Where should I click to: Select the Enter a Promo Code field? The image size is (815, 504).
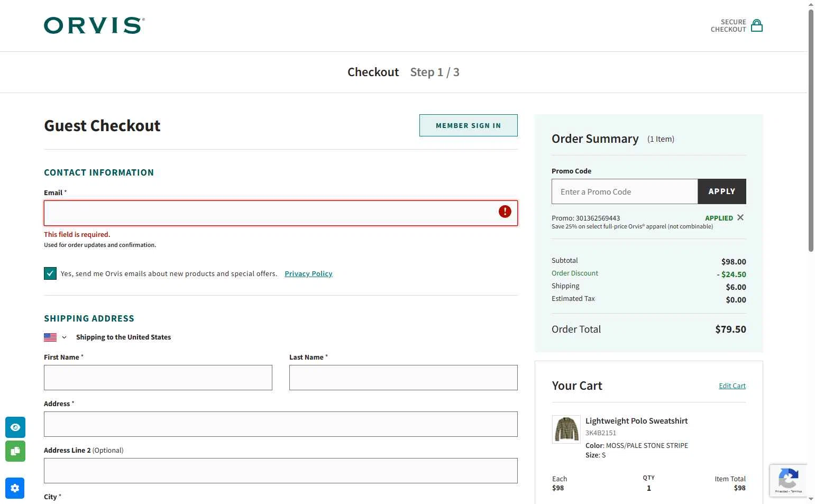624,191
